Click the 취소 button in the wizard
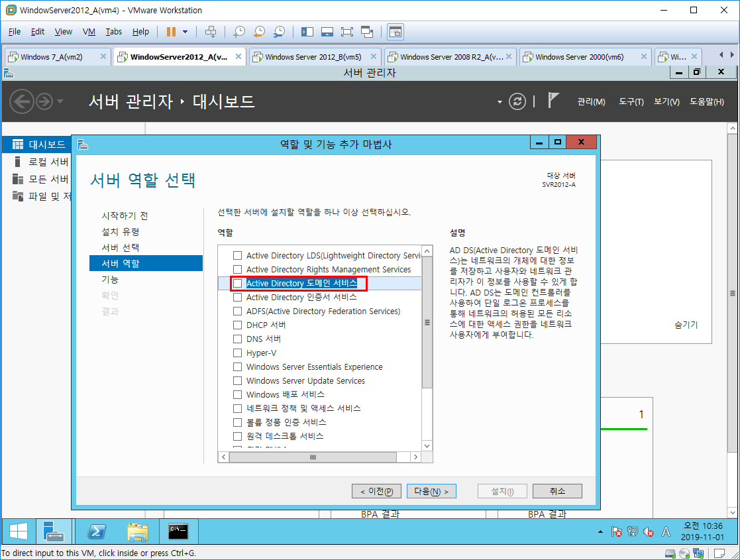Screen dimensions: 740x560 click(x=557, y=492)
